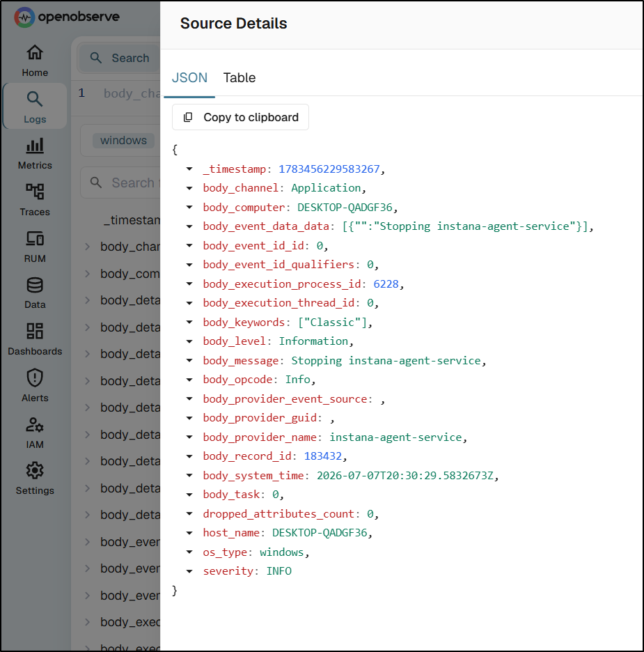Switch to the JSON tab

coord(189,78)
